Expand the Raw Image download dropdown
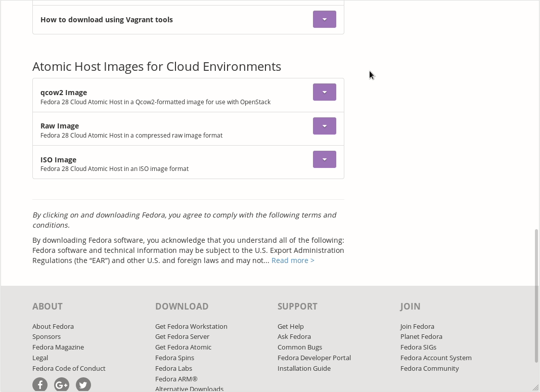Image resolution: width=540 pixels, height=392 pixels. pos(325,126)
